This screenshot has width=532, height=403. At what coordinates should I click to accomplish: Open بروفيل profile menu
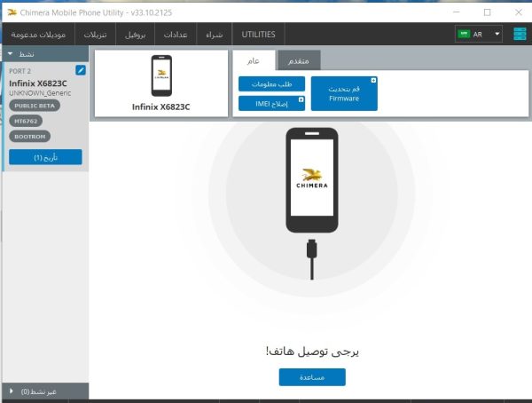click(x=135, y=35)
